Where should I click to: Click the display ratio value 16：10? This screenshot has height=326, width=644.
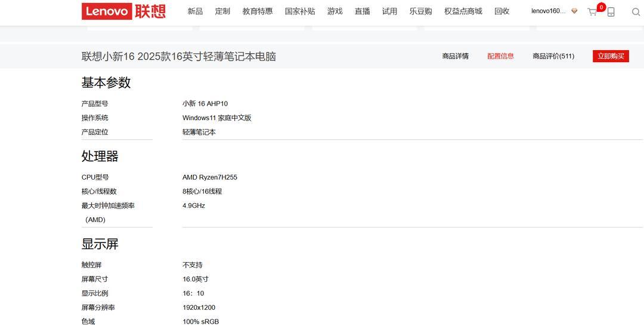click(x=193, y=294)
